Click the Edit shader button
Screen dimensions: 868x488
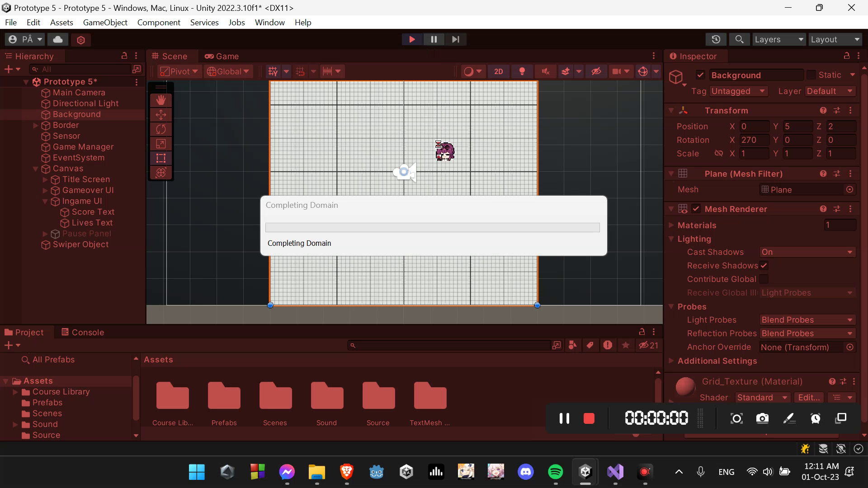(808, 398)
